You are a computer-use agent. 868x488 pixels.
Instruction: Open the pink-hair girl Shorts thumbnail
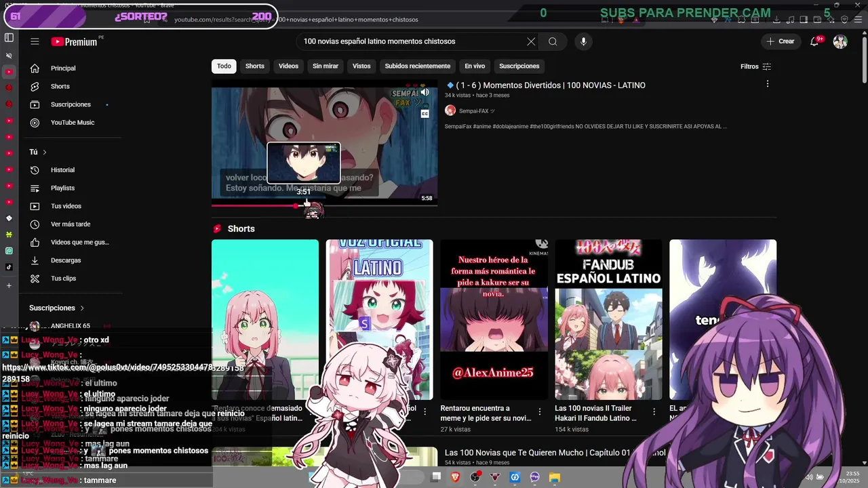point(265,319)
